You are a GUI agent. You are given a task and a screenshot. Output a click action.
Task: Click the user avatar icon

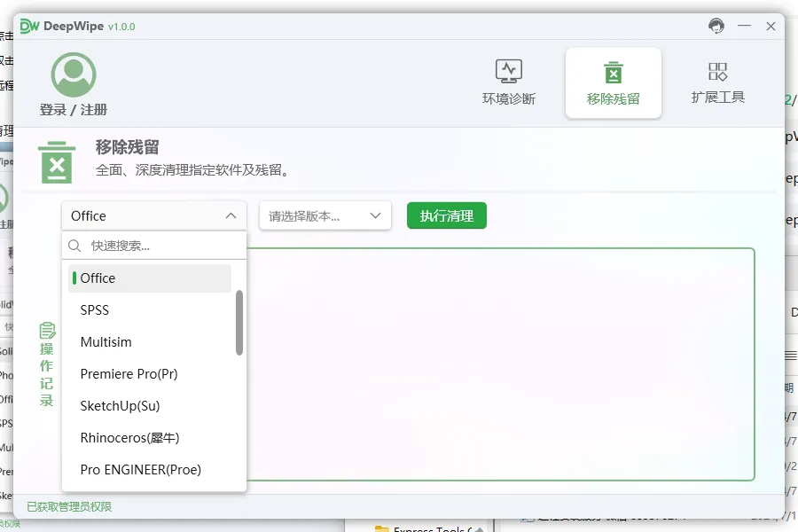click(74, 74)
